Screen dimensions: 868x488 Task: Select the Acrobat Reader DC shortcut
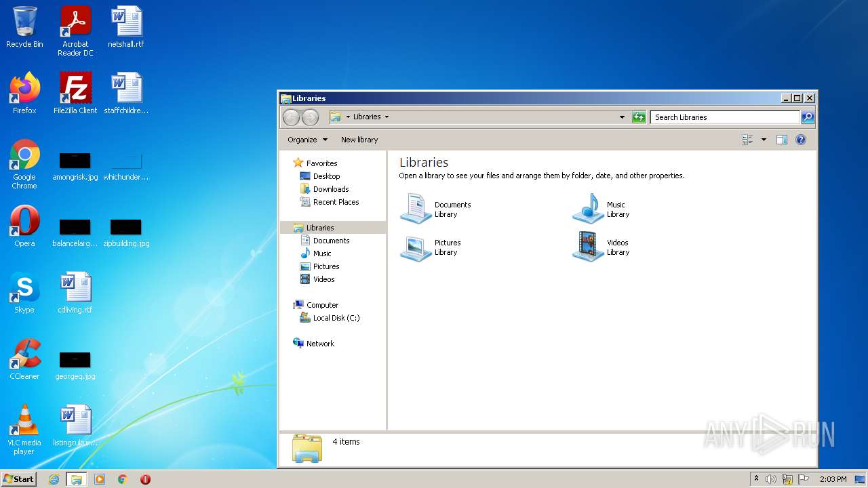75,31
